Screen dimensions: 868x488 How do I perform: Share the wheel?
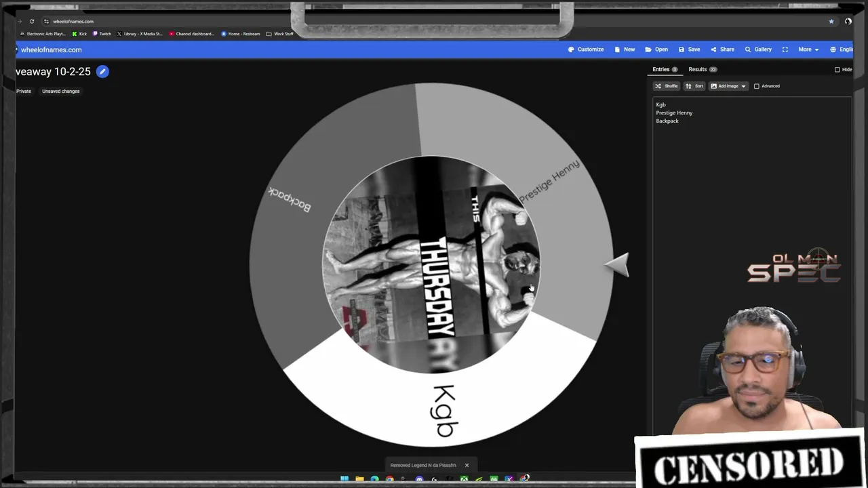click(x=722, y=49)
